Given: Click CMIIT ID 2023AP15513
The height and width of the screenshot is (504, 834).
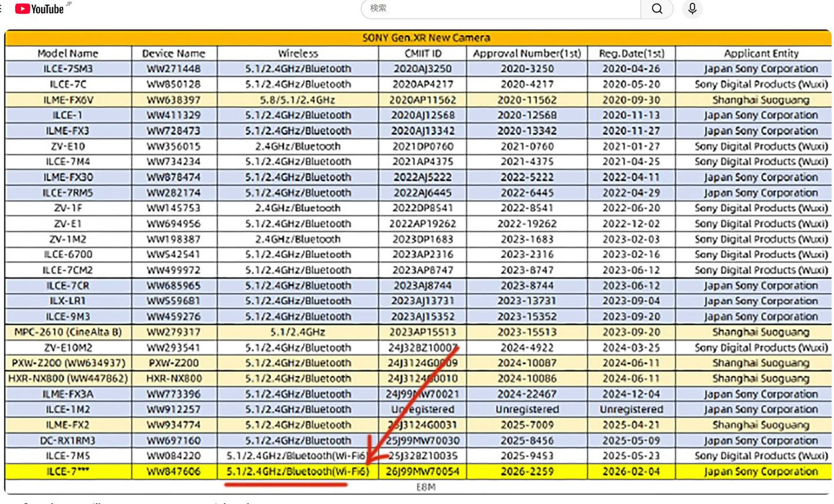Looking at the screenshot, I should [x=422, y=332].
